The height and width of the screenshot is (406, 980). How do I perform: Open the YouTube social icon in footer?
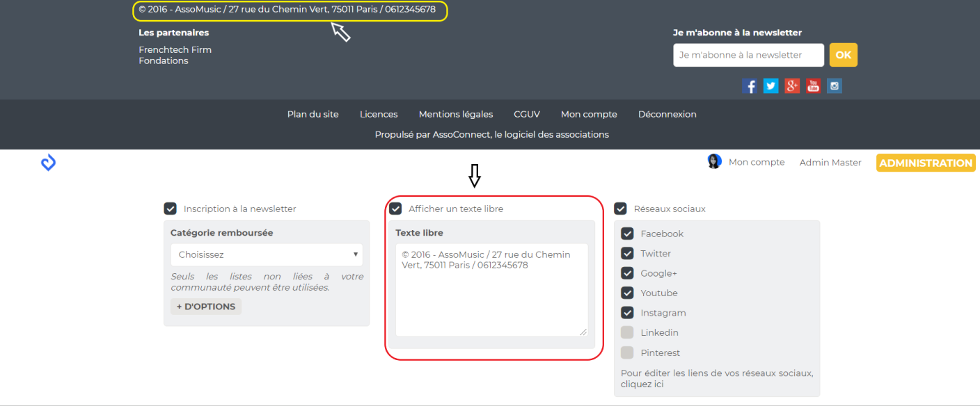click(x=813, y=86)
